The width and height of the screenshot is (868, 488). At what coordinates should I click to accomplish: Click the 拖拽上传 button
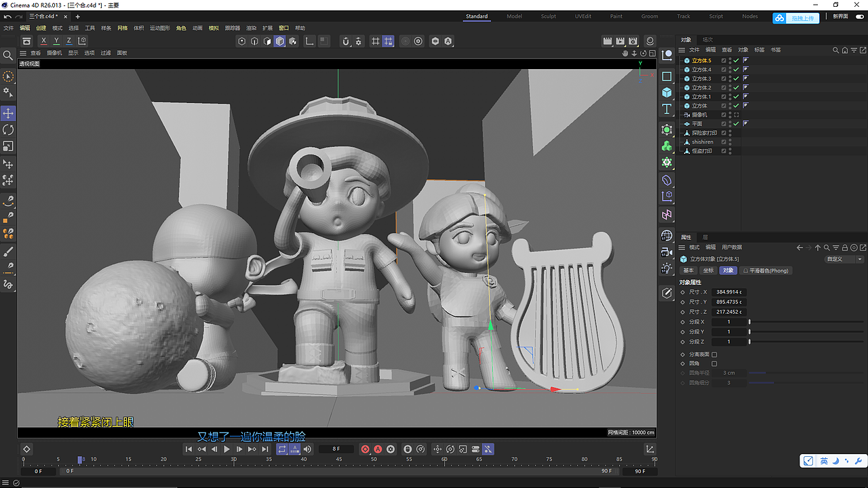tap(802, 18)
